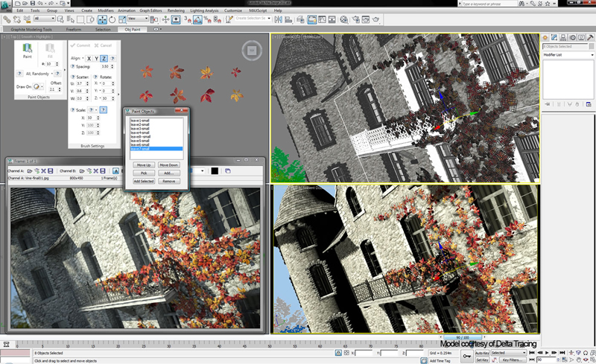This screenshot has height=364, width=596.
Task: Click the Paint tool in Paint Objects
Action: 27,50
